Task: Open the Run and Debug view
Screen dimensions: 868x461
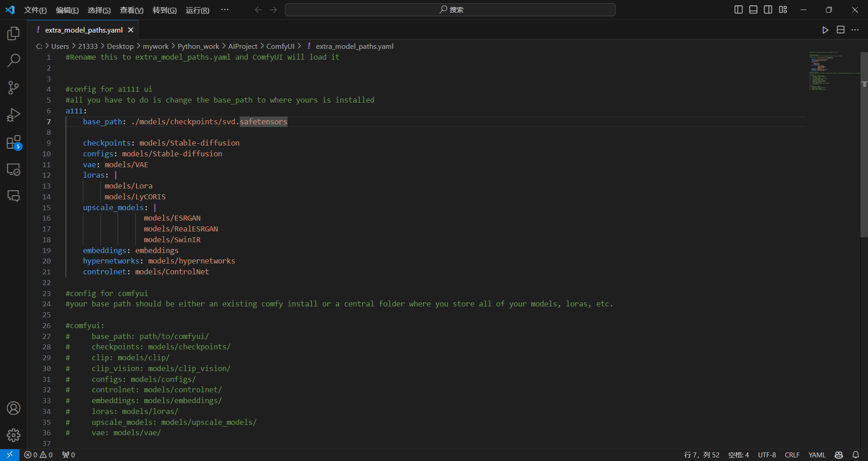Action: (14, 115)
